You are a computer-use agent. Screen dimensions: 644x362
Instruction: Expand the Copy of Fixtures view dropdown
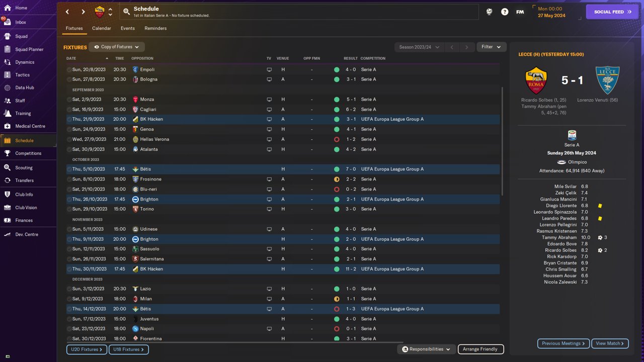point(117,47)
